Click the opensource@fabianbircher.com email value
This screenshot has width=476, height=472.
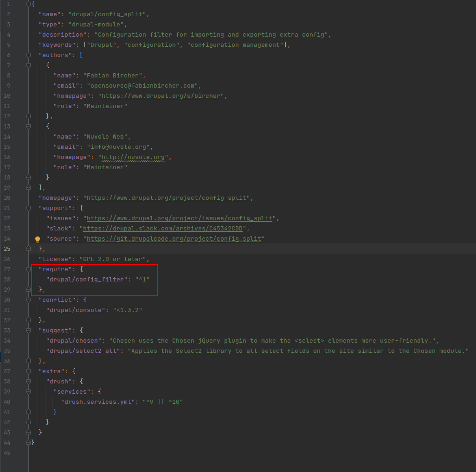point(142,85)
